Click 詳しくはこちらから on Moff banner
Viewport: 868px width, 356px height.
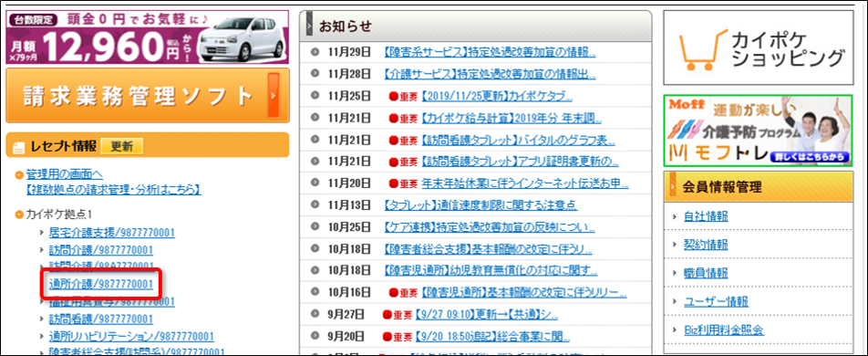[x=809, y=158]
